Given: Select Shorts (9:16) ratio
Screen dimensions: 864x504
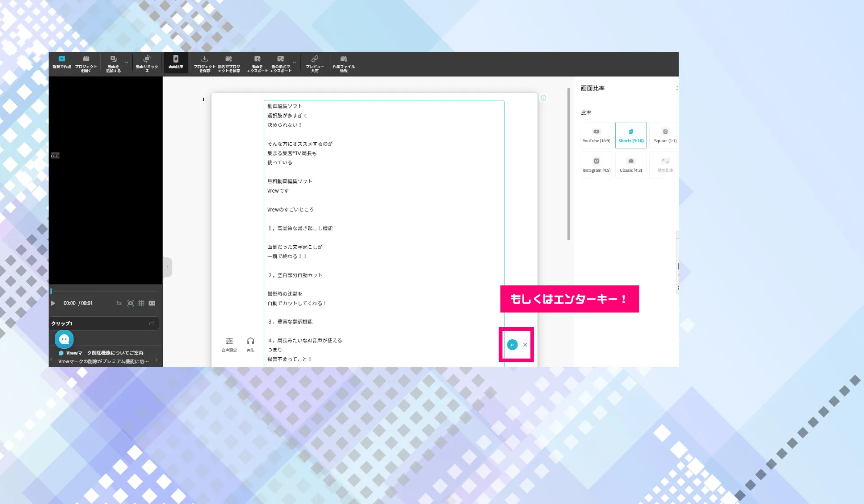Looking at the screenshot, I should tap(631, 135).
